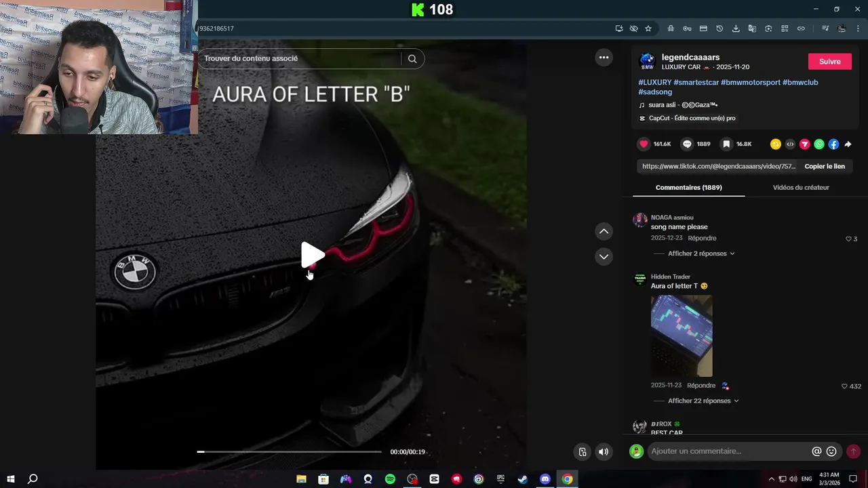Seek on the video progress bar
Image resolution: width=868 pixels, height=488 pixels.
(x=290, y=451)
